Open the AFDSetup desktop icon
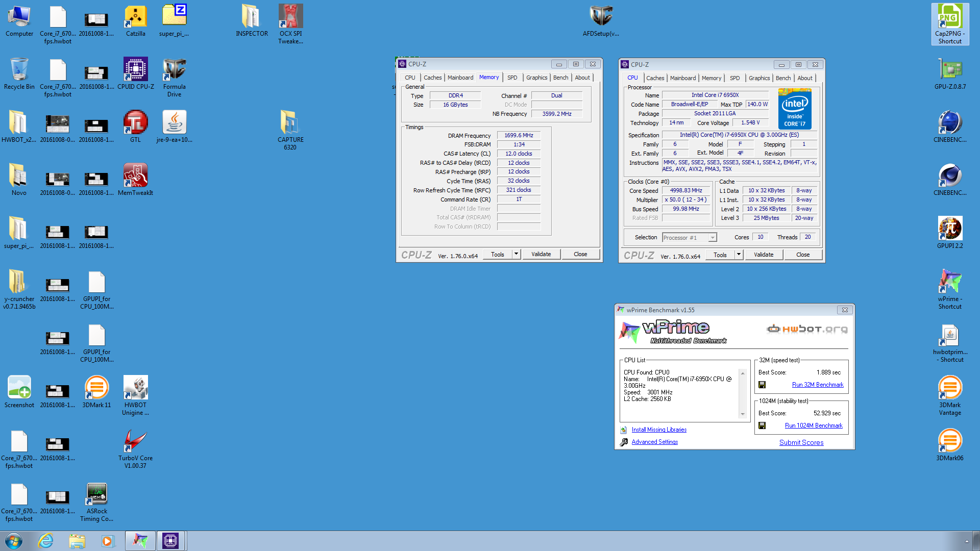Image resolution: width=980 pixels, height=551 pixels. pos(601,21)
